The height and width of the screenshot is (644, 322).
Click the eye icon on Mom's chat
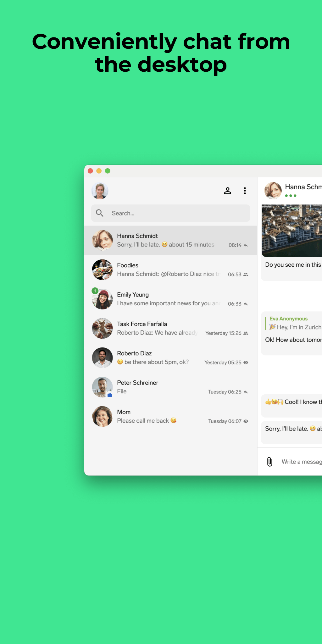(246, 421)
